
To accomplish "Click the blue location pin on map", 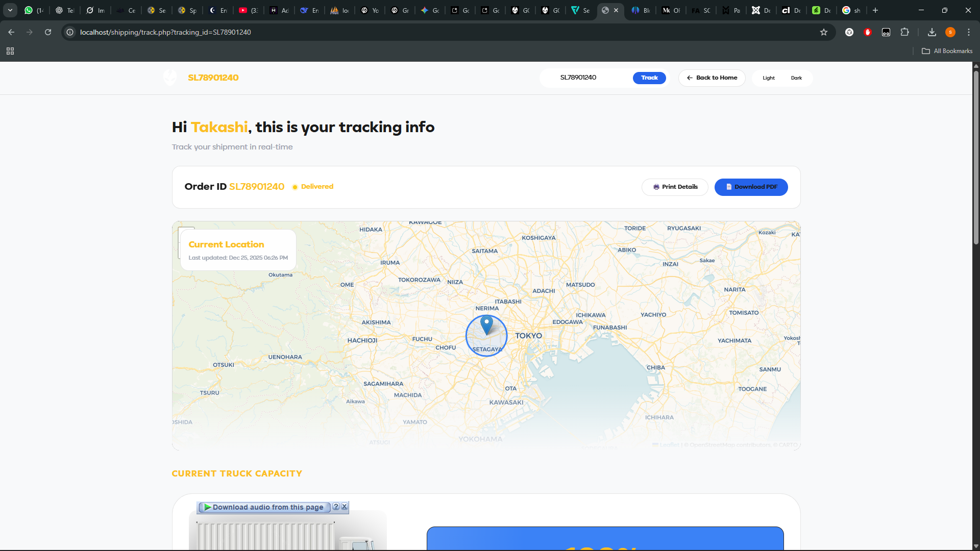I will coord(486,324).
